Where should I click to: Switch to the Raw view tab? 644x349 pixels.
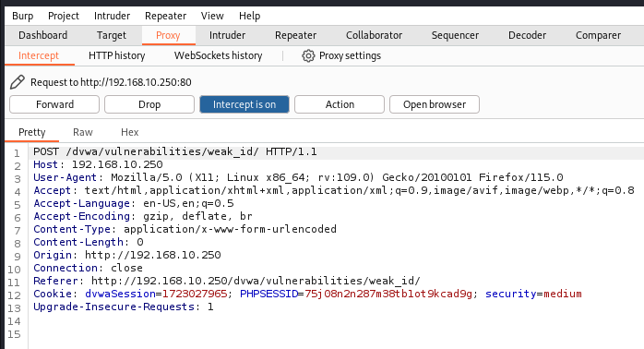[82, 132]
